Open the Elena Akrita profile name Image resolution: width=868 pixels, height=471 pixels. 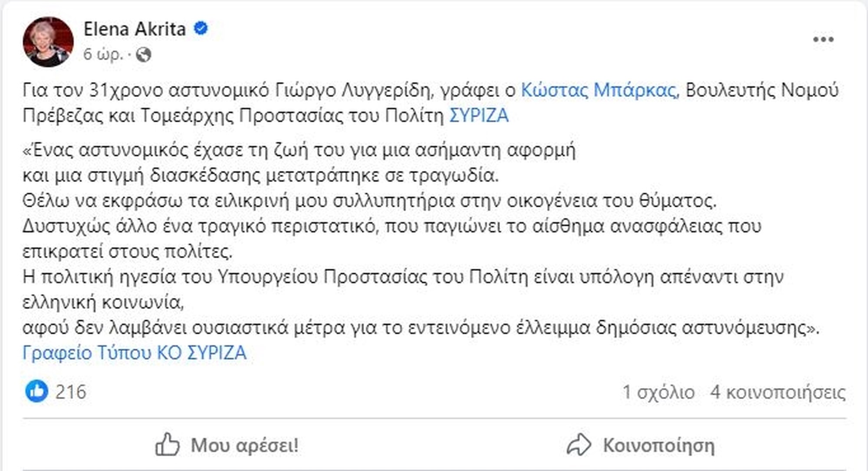pyautogui.click(x=135, y=29)
